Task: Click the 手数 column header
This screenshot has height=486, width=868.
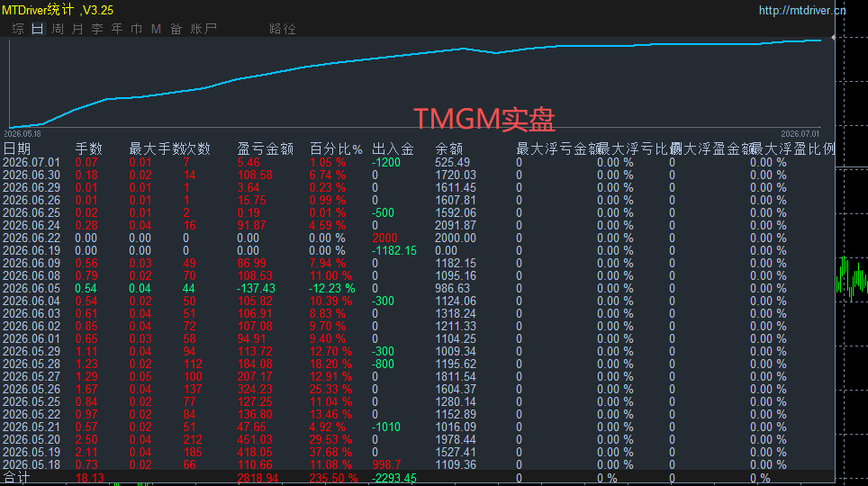Action: coord(88,148)
